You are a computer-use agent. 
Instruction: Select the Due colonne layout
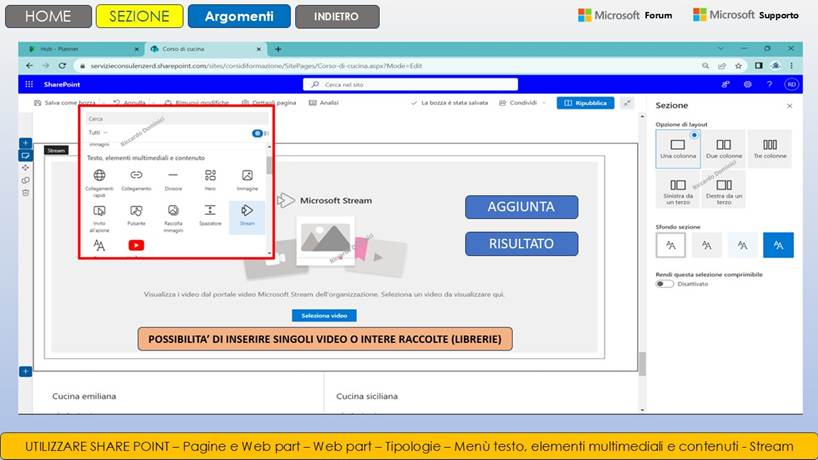[x=724, y=148]
